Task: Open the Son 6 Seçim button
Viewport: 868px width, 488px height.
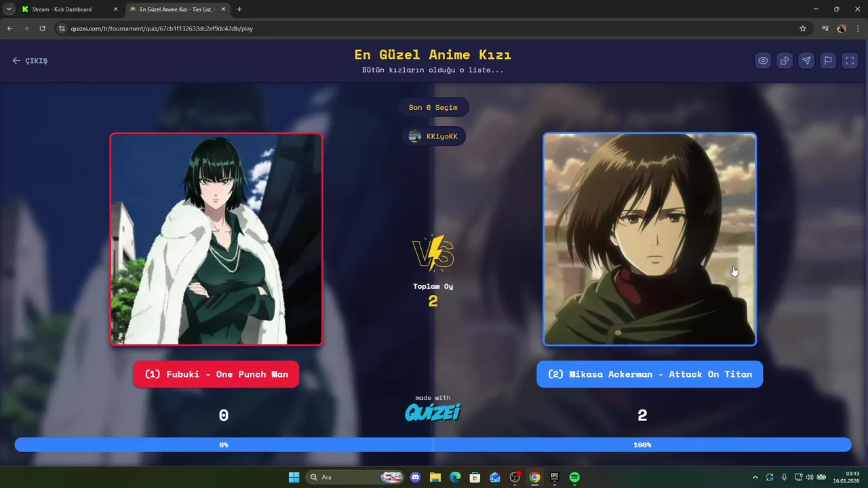Action: click(x=433, y=107)
